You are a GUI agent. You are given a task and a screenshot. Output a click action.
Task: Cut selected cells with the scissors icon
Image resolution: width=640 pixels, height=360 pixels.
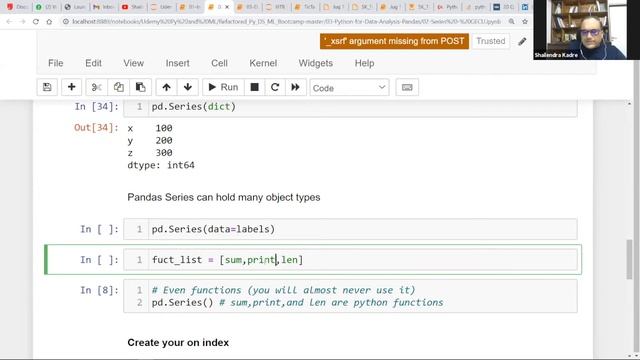click(x=96, y=87)
